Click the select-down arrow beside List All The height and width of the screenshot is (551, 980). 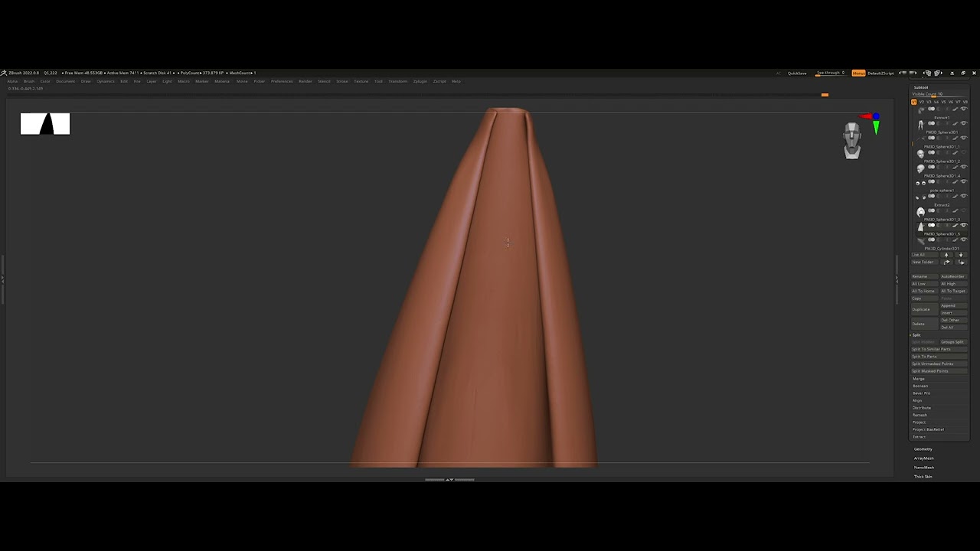(x=961, y=255)
